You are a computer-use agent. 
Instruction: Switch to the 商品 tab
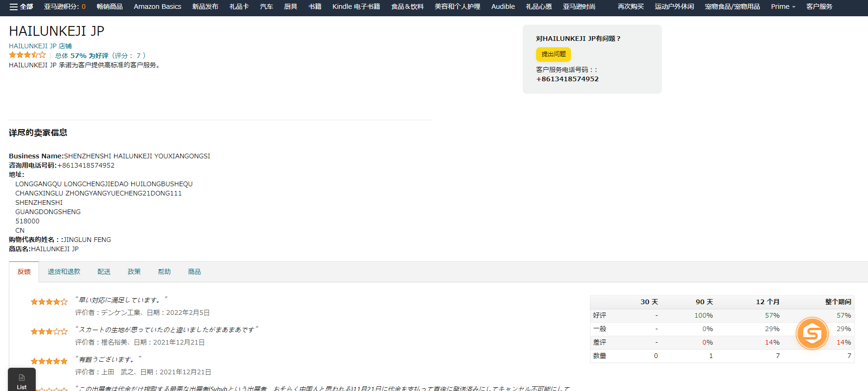194,272
